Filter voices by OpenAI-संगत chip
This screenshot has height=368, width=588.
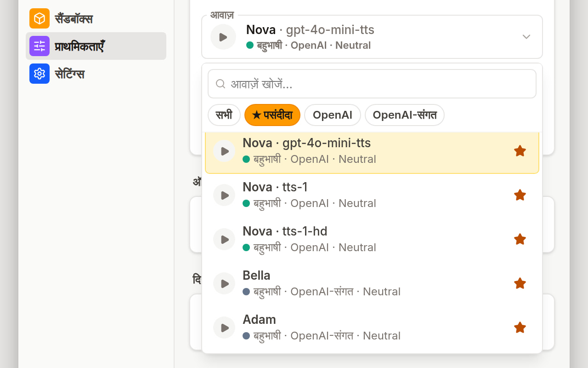pos(405,115)
